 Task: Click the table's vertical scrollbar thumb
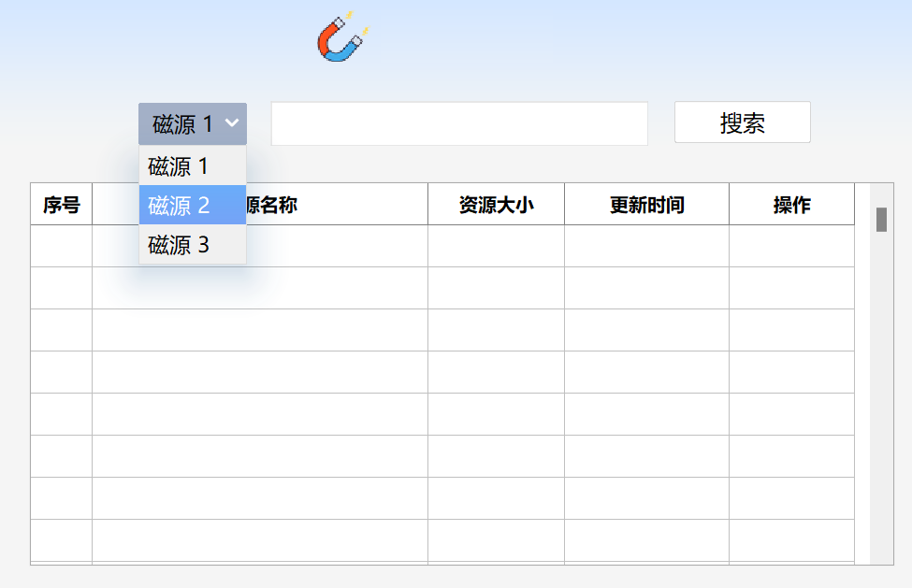click(882, 220)
